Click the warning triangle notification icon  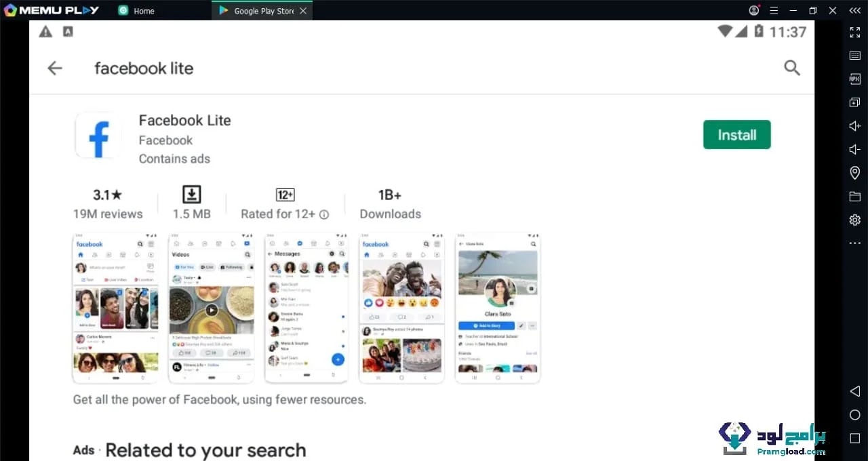click(x=45, y=31)
